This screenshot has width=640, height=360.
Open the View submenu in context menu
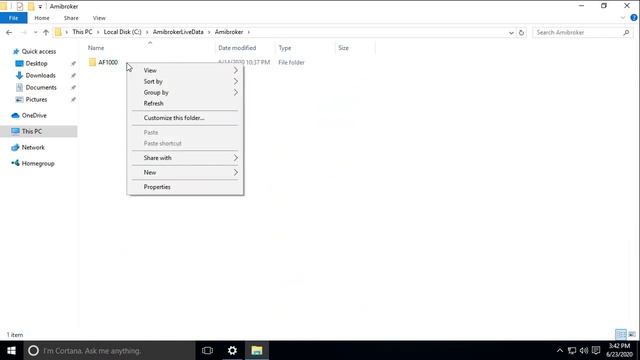click(x=185, y=70)
